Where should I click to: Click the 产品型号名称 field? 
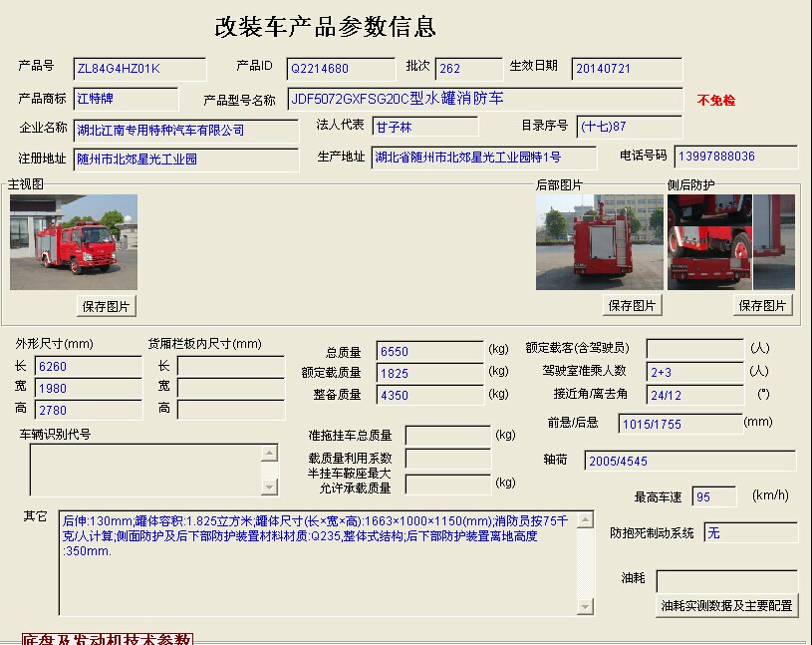484,99
